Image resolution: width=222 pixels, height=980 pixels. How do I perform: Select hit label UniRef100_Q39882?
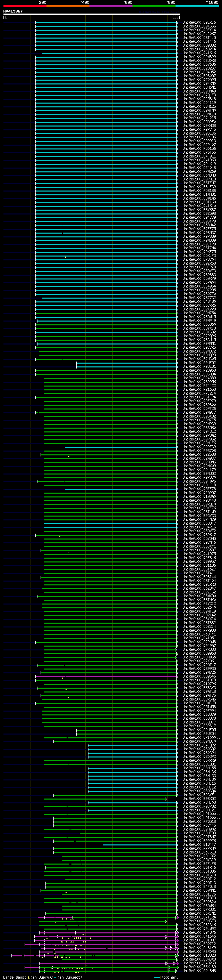(x=199, y=45)
